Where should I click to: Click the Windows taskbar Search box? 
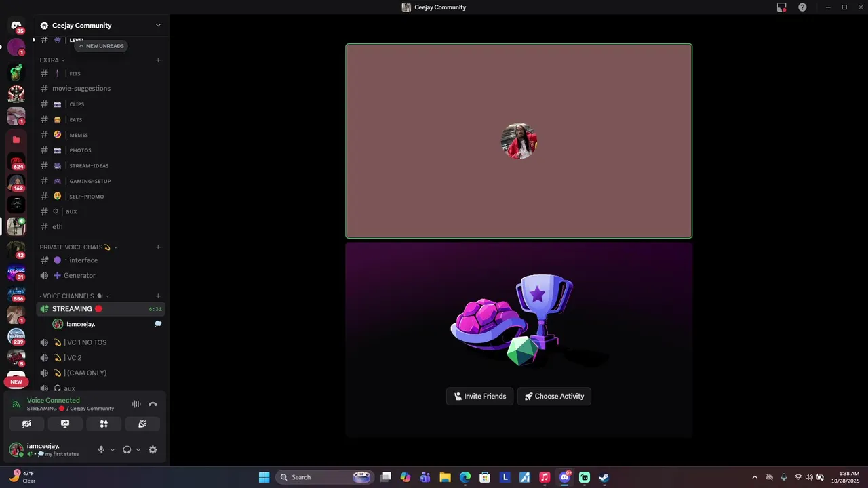(324, 477)
